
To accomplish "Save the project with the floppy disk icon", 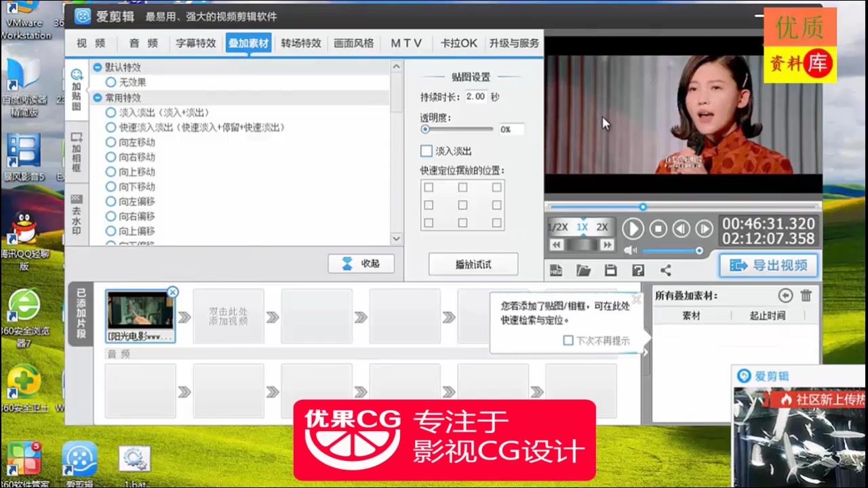I will pos(610,270).
